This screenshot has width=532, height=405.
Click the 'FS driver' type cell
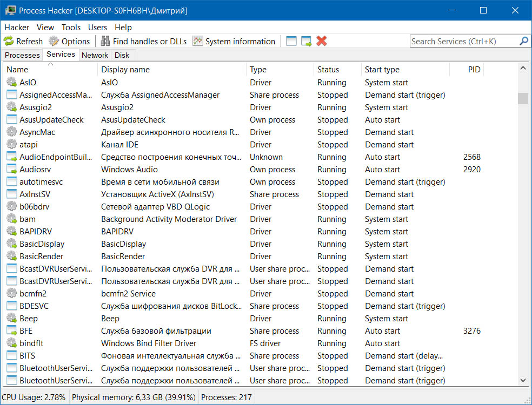[x=265, y=343]
